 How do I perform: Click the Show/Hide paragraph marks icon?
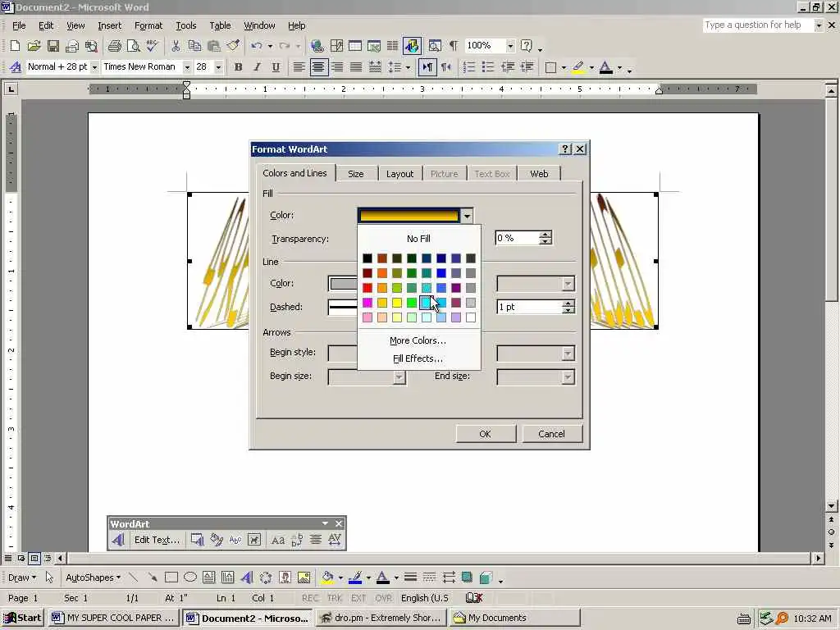click(x=454, y=46)
